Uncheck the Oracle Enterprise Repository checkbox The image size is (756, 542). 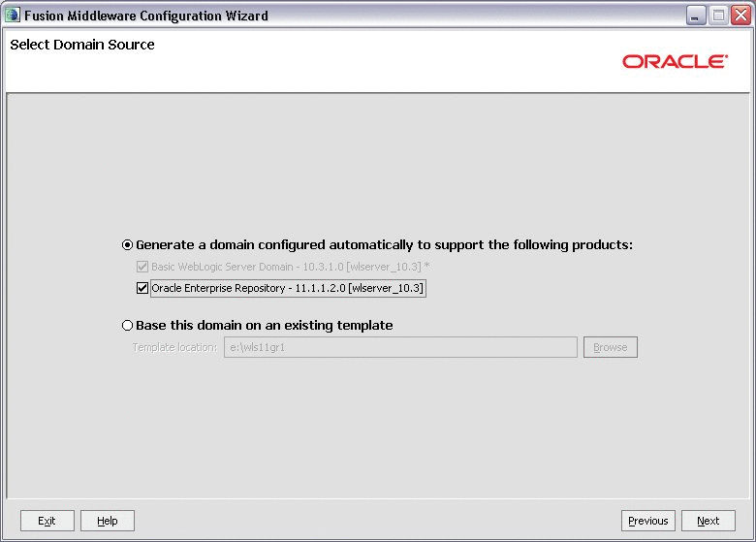pos(142,288)
